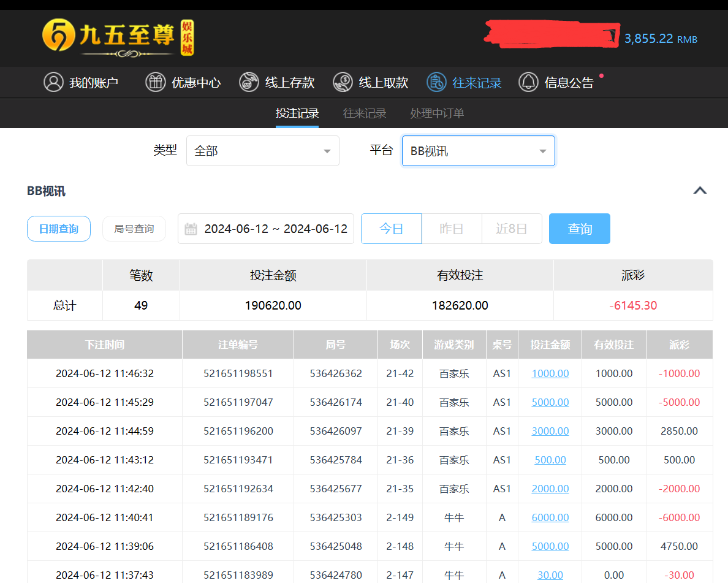The width and height of the screenshot is (728, 583).
Task: Open the 往来记录 sub-tab
Action: coord(365,113)
